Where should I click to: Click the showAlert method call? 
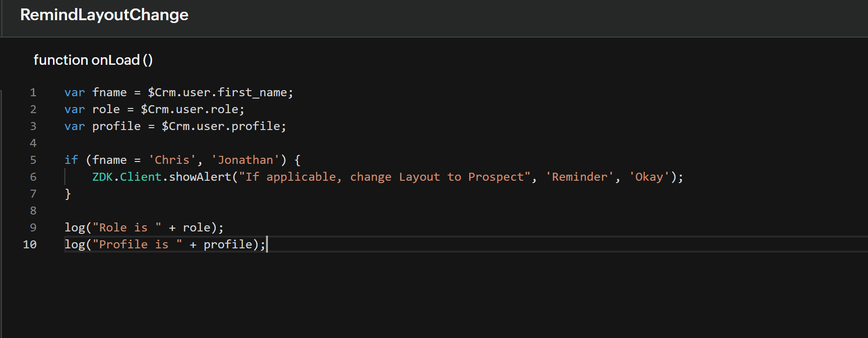pos(200,177)
